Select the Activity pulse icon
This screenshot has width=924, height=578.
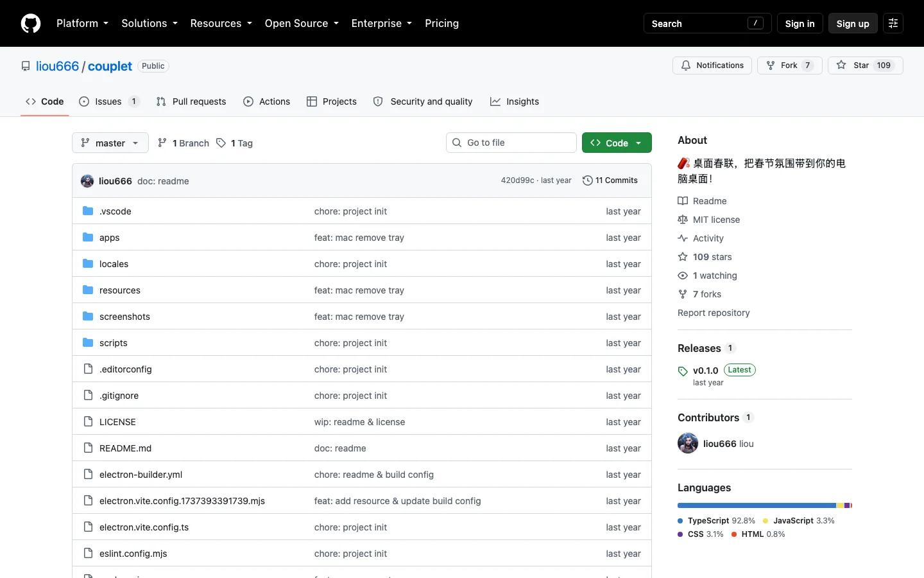click(683, 238)
